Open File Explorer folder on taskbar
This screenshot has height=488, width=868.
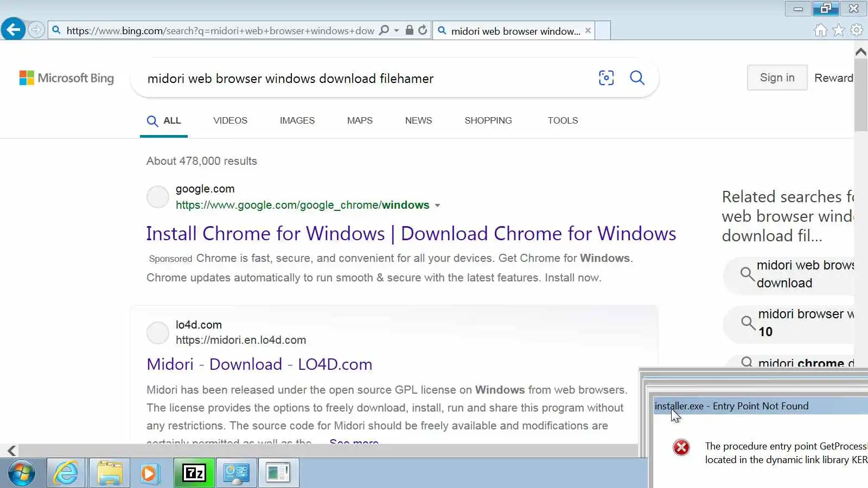pos(110,473)
